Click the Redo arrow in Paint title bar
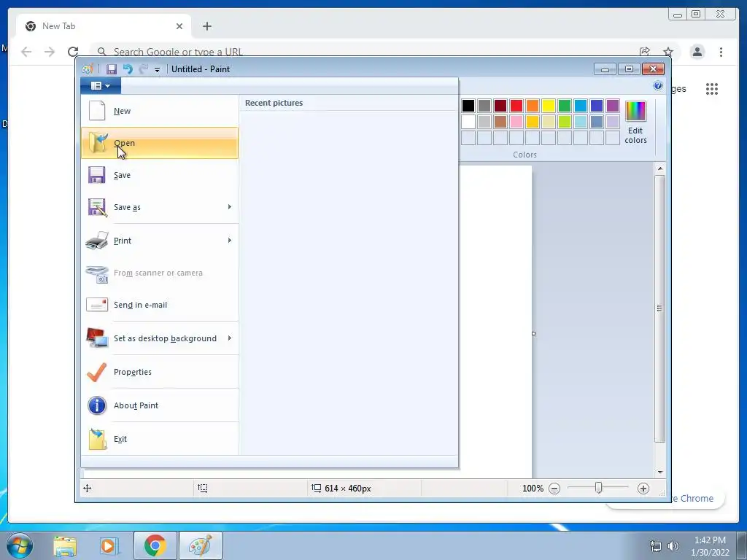747x560 pixels. (x=144, y=69)
